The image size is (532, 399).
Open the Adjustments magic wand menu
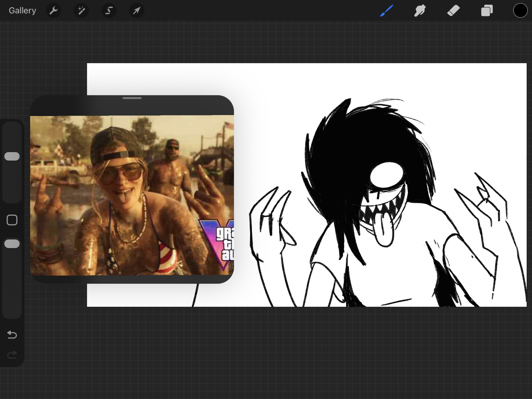81,11
